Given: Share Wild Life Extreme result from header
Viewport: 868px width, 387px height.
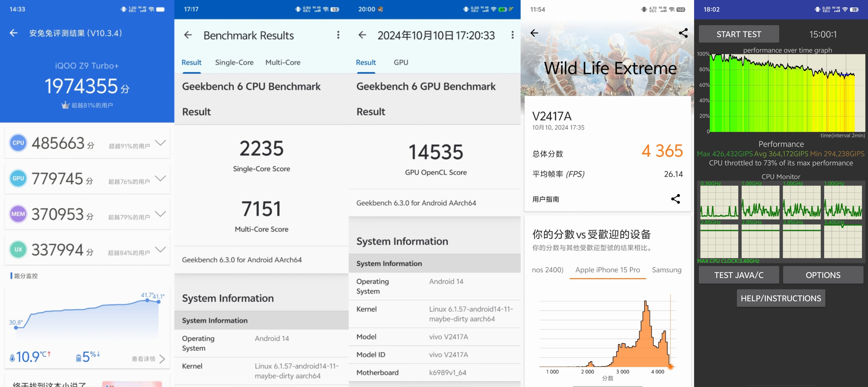Looking at the screenshot, I should coord(683,33).
